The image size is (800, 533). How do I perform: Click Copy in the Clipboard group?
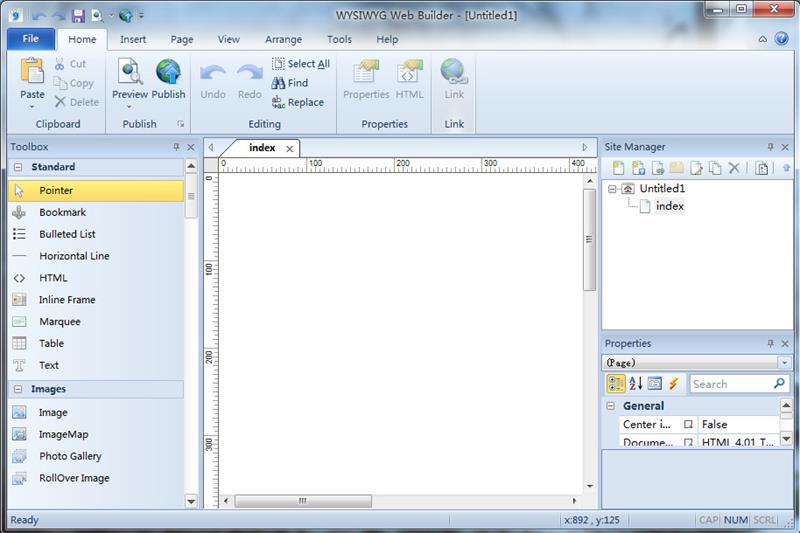pyautogui.click(x=73, y=83)
